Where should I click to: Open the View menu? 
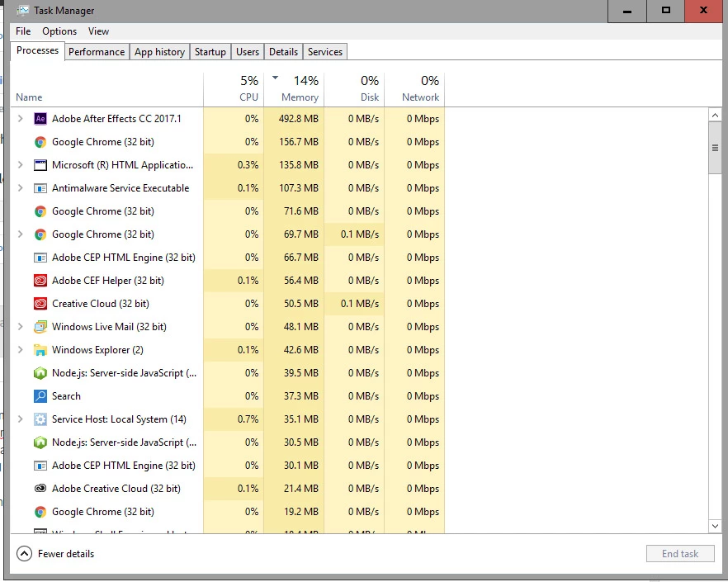click(98, 31)
